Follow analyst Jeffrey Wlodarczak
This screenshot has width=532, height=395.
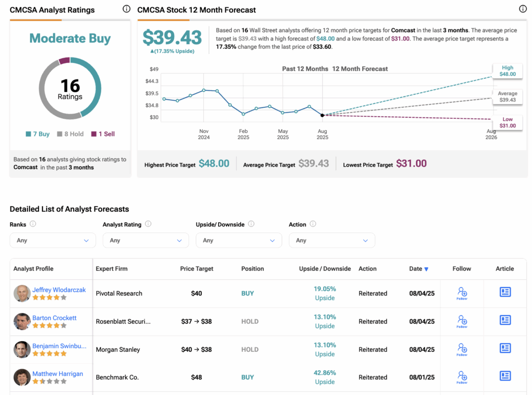point(462,293)
